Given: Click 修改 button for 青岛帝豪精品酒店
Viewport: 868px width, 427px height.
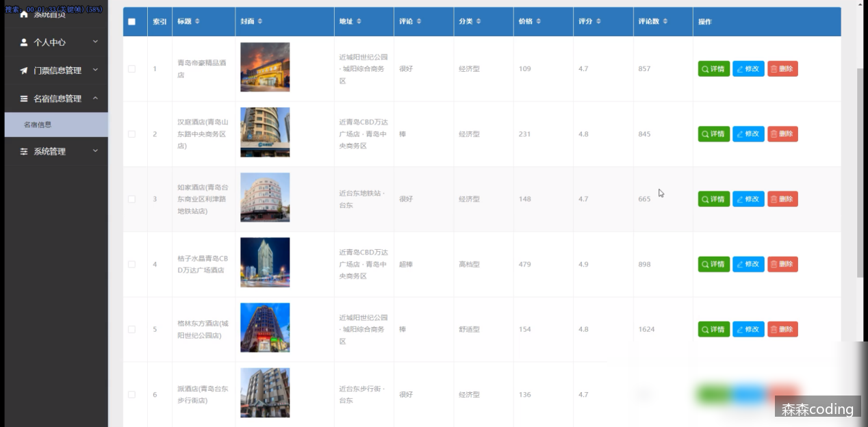Looking at the screenshot, I should coord(748,68).
